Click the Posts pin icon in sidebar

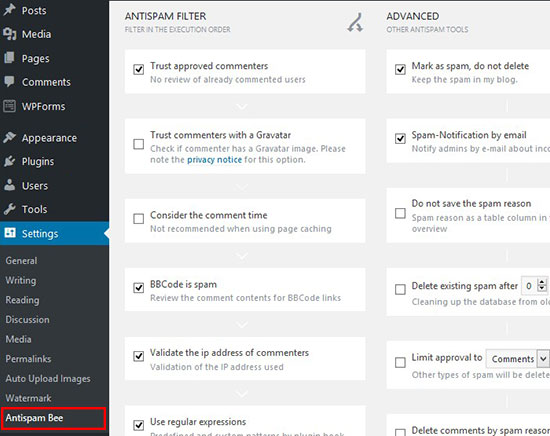tap(9, 10)
